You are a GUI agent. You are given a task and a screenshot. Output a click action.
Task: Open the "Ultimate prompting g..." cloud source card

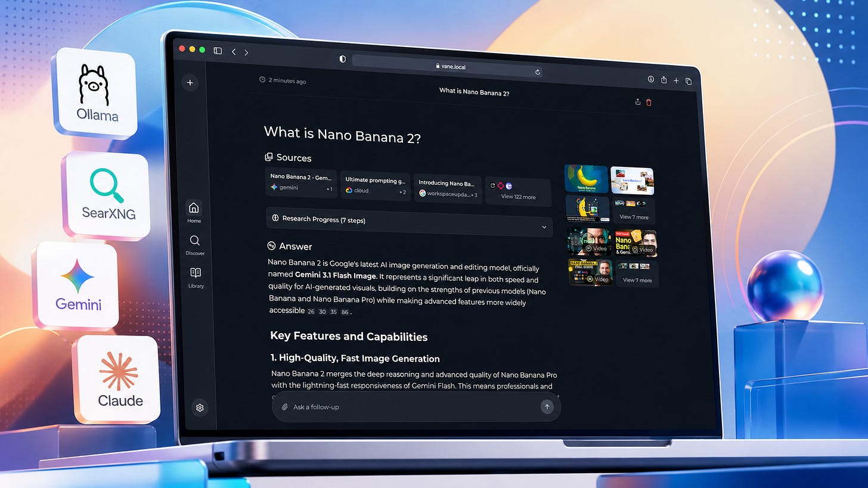point(376,186)
